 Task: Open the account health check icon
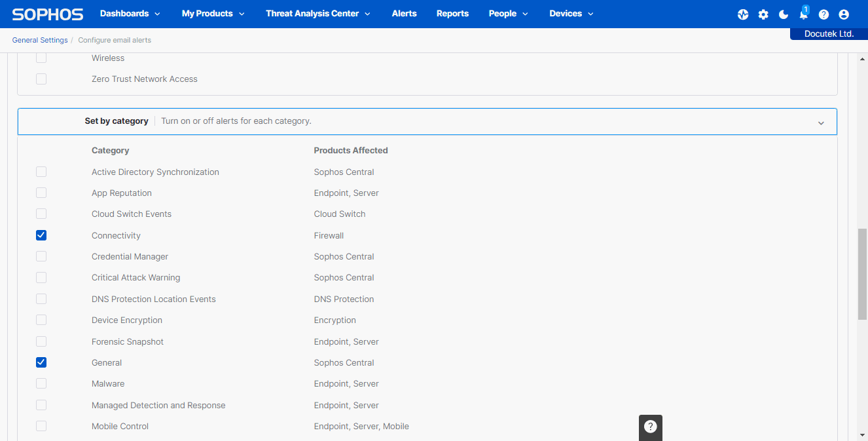coord(743,14)
